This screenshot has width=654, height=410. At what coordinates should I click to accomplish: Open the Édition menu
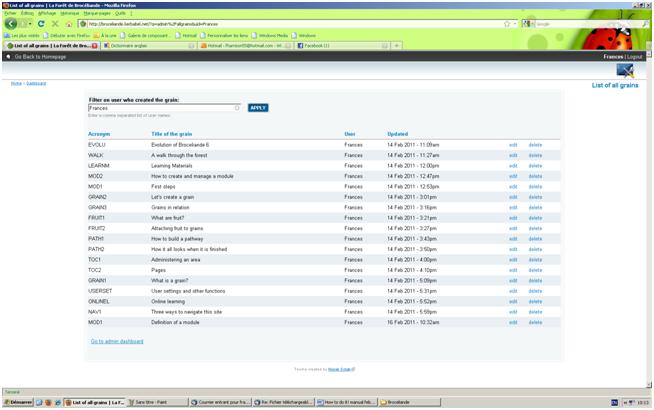point(27,13)
